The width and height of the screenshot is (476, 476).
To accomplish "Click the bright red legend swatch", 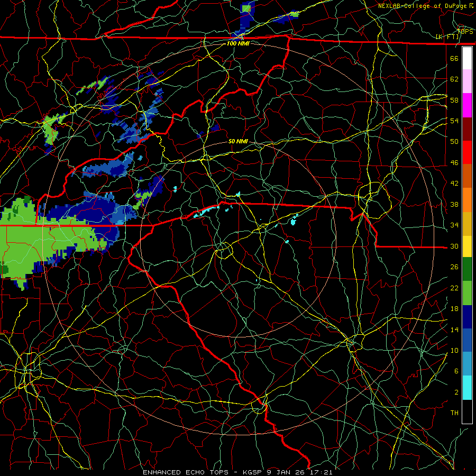I will [x=467, y=152].
